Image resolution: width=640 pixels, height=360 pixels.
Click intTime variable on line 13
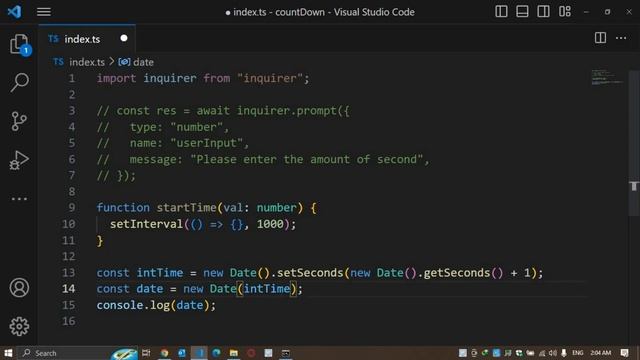tap(160, 273)
